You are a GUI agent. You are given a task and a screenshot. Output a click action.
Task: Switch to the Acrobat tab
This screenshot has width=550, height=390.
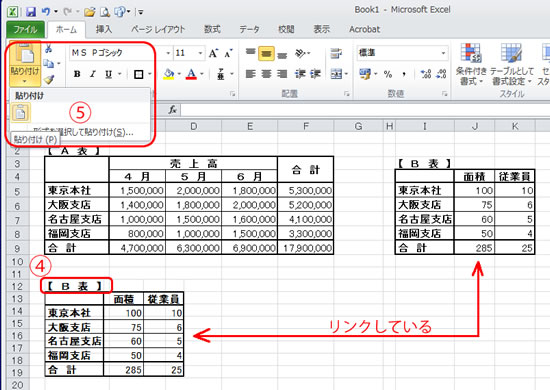tap(364, 29)
